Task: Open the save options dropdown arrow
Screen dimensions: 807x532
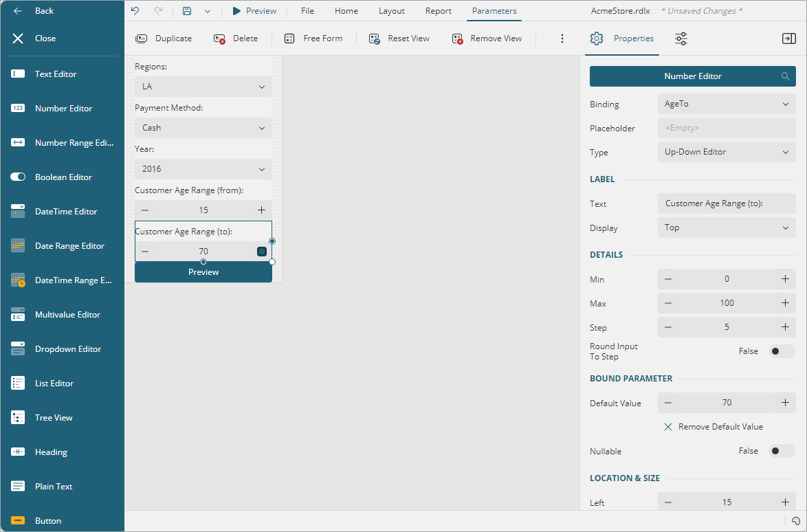Action: pos(208,11)
